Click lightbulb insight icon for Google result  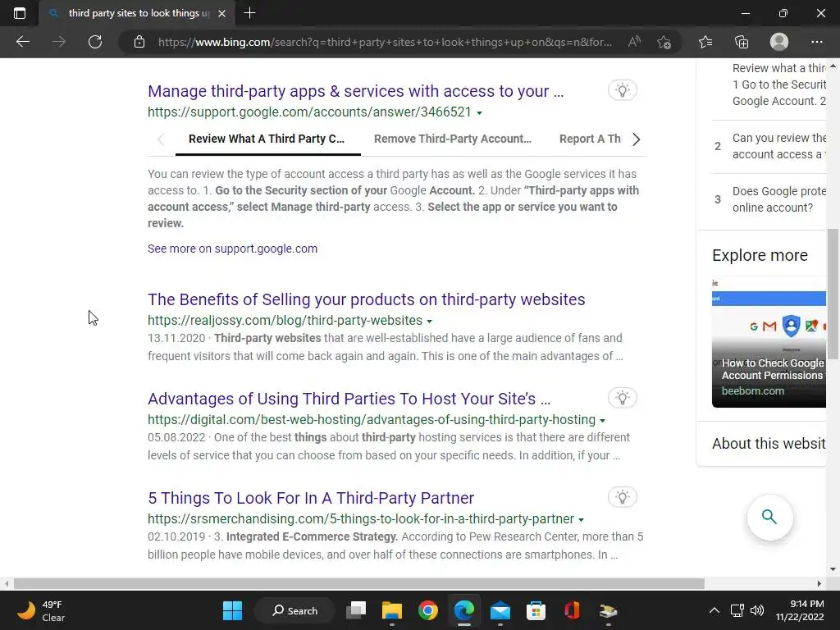pyautogui.click(x=622, y=90)
